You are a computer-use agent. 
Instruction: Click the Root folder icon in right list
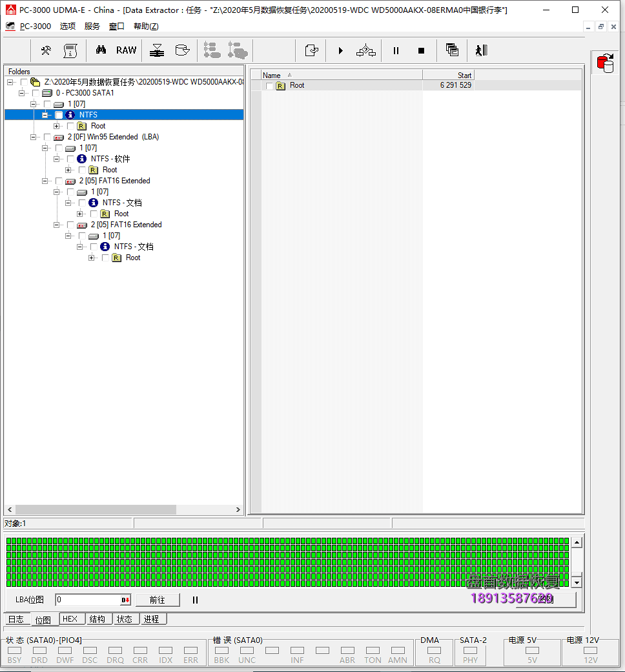pyautogui.click(x=280, y=86)
